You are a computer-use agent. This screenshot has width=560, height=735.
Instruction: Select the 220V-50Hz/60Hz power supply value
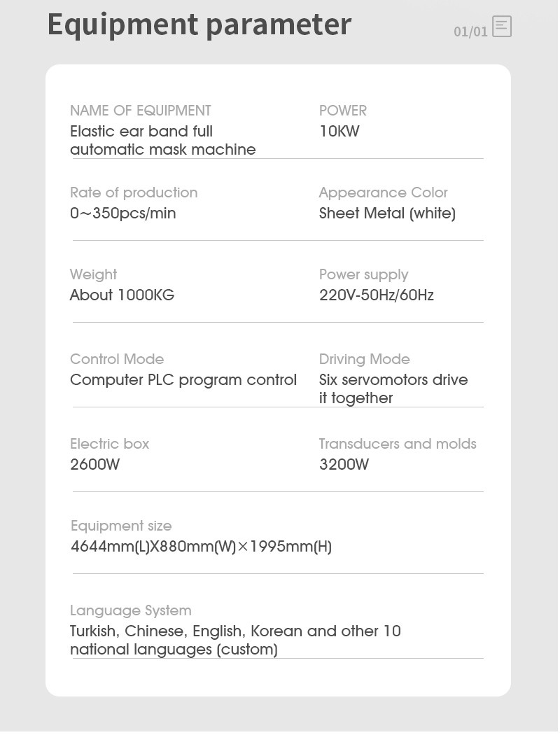click(x=377, y=295)
